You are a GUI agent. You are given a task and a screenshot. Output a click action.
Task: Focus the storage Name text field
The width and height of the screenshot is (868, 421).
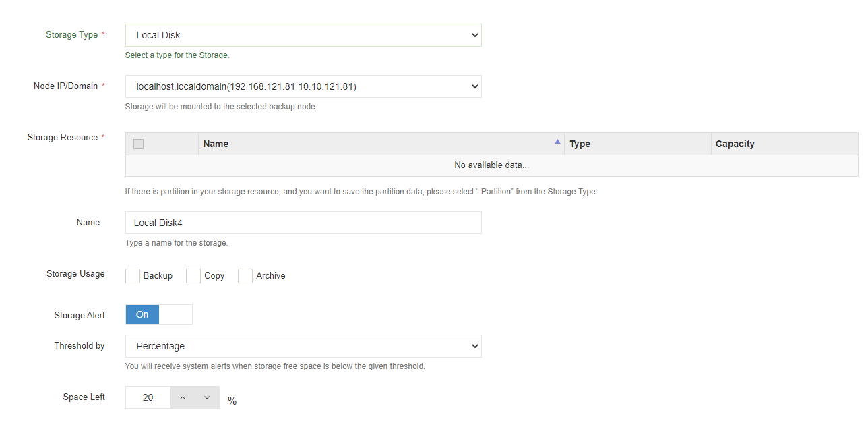coord(303,223)
